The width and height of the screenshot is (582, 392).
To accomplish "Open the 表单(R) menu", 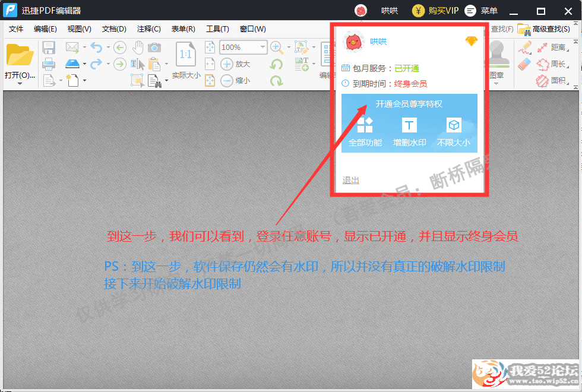I will (183, 29).
